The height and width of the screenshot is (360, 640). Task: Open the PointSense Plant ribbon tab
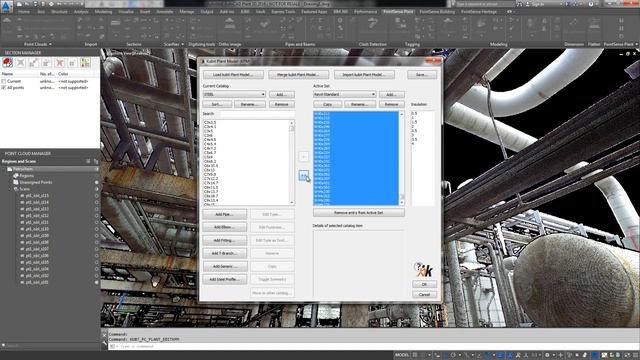pos(398,12)
